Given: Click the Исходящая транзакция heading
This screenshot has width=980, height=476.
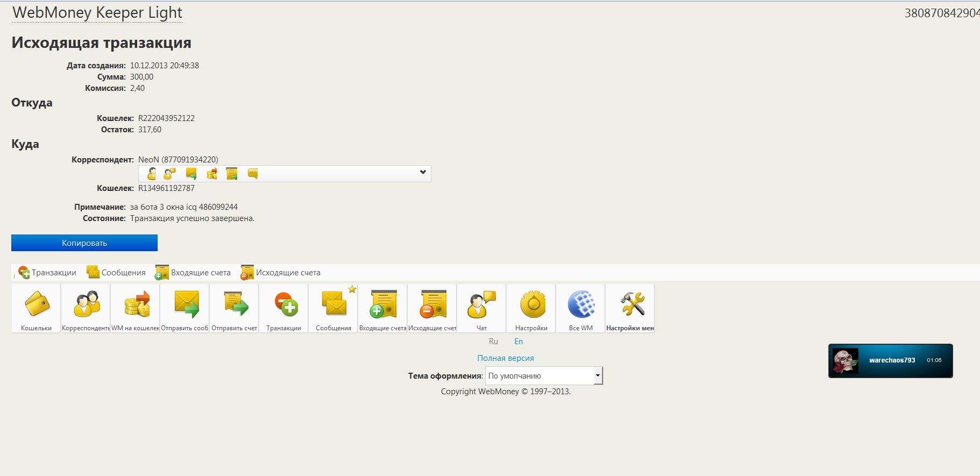Looking at the screenshot, I should tap(102, 42).
